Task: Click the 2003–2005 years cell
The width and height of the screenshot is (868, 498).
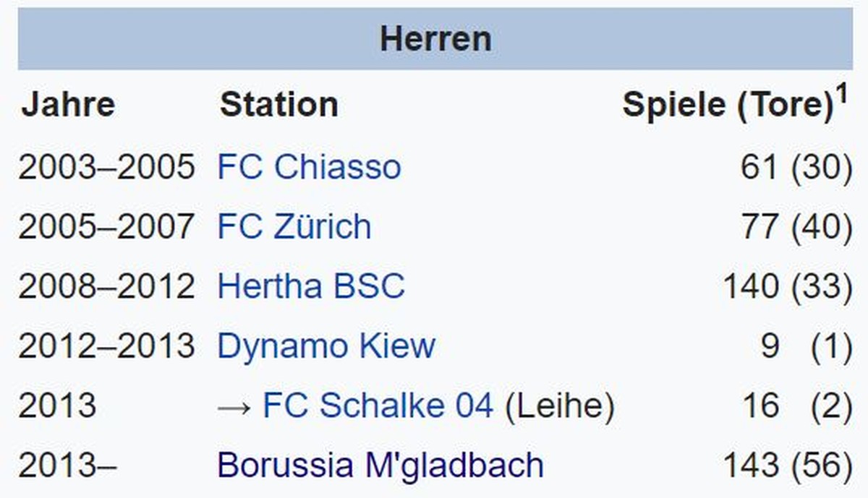Action: click(x=106, y=167)
